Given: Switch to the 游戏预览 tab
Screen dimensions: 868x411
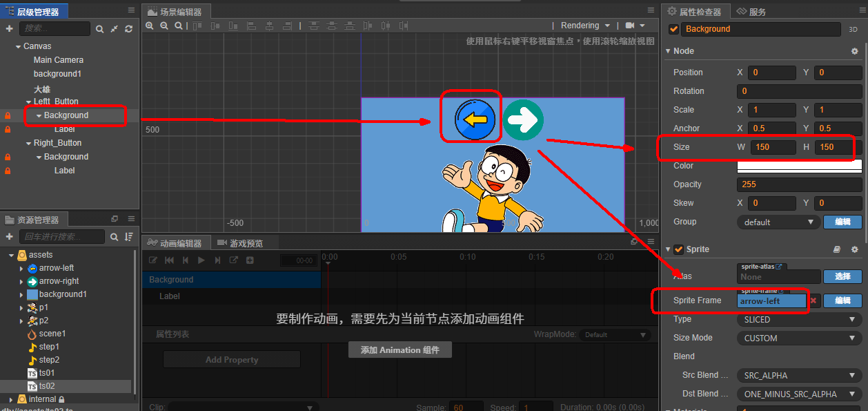Looking at the screenshot, I should coord(239,243).
